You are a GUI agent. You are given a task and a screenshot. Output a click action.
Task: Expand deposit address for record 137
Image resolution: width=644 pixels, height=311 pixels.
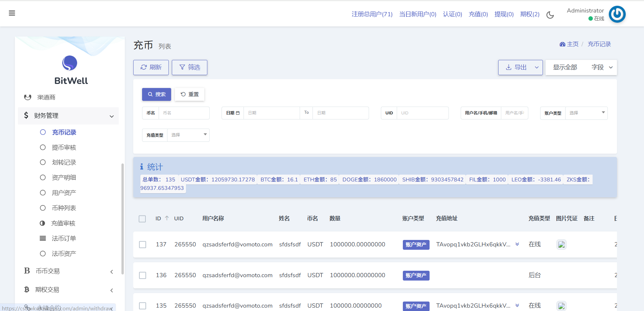click(517, 244)
